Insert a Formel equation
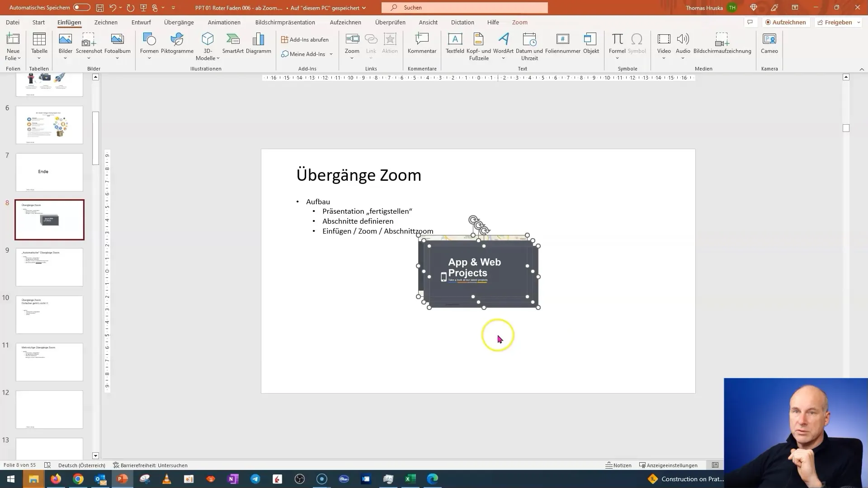Viewport: 868px width, 488px height. pos(617,47)
